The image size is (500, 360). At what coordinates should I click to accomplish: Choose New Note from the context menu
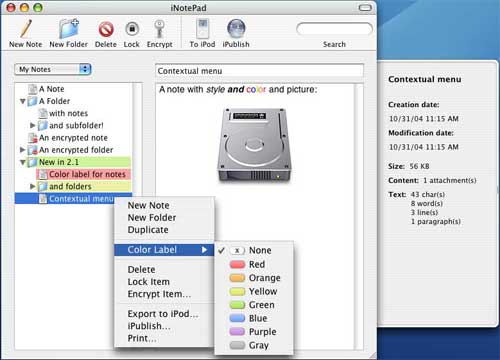(164, 205)
